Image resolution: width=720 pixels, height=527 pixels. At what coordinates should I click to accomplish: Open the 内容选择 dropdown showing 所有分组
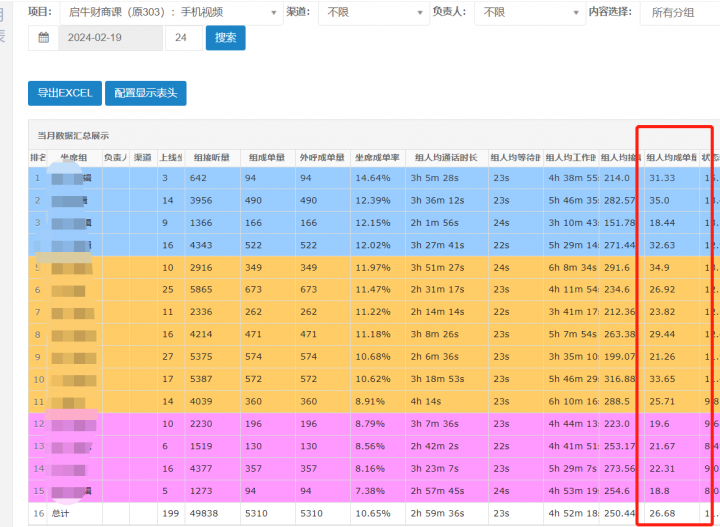point(680,12)
